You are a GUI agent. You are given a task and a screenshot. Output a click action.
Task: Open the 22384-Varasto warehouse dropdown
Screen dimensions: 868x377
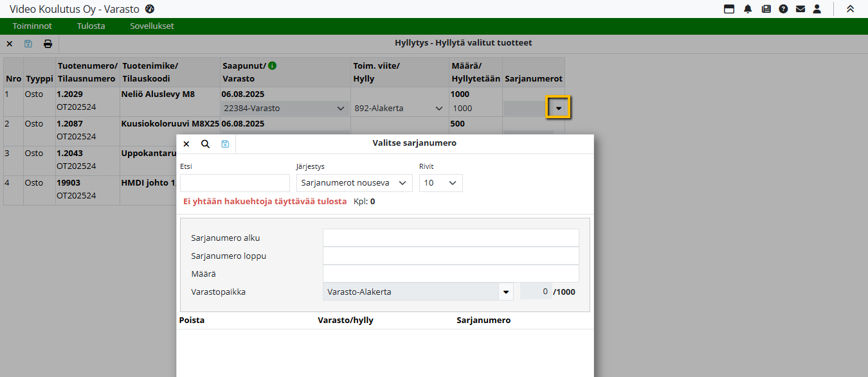(284, 109)
